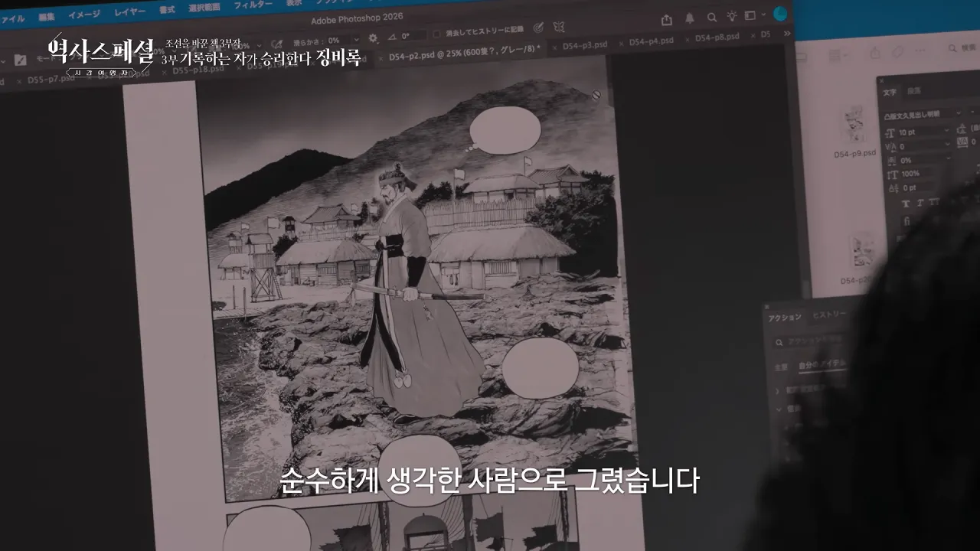This screenshot has width=980, height=551.
Task: Click the Finder share icon
Action: (874, 53)
